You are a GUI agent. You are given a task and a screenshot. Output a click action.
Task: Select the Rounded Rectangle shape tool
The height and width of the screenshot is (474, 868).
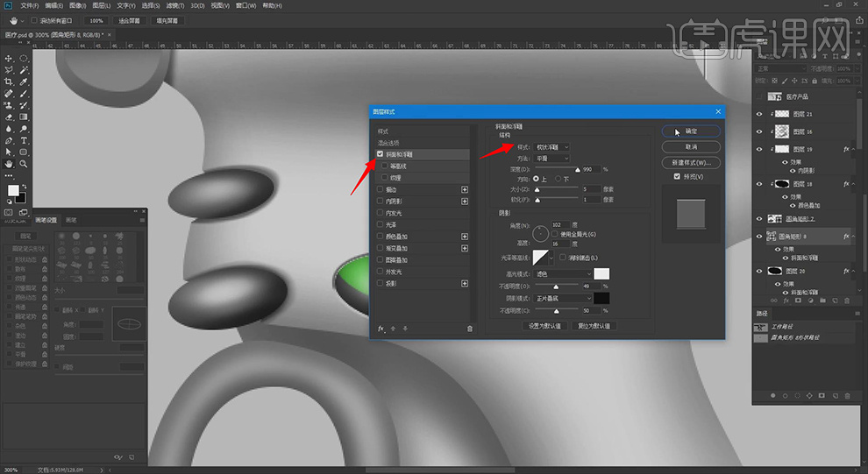pos(24,152)
